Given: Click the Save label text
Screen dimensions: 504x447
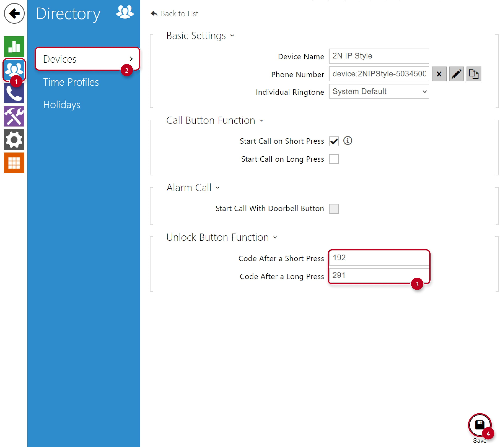Looking at the screenshot, I should (480, 441).
